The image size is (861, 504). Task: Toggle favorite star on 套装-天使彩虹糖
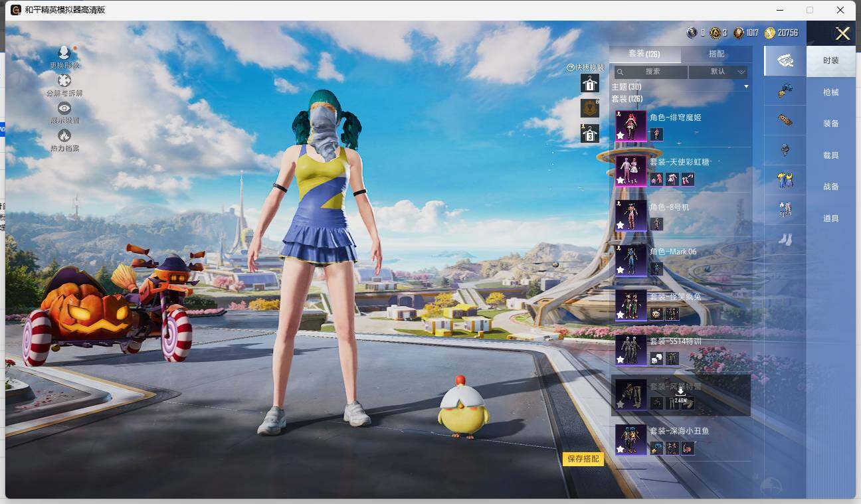(x=621, y=180)
